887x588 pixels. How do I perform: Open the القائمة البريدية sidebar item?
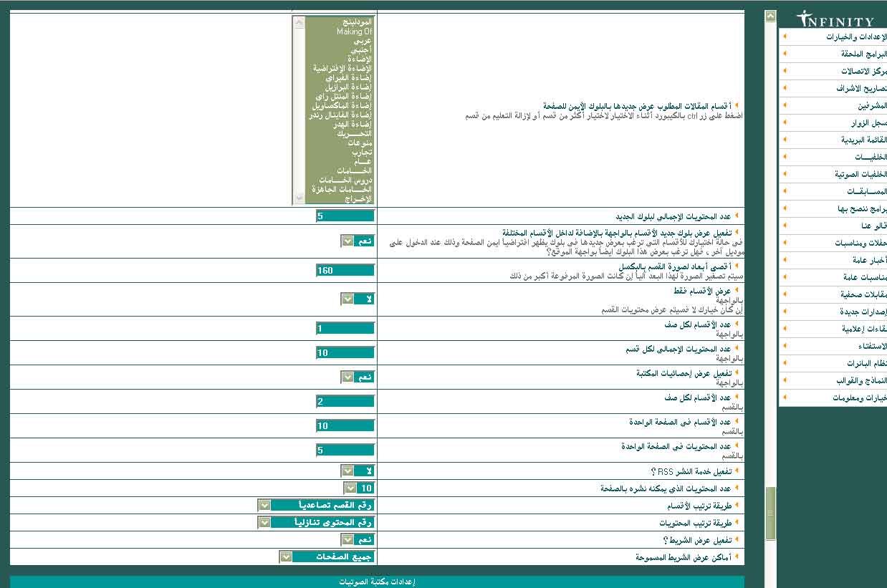[833, 140]
